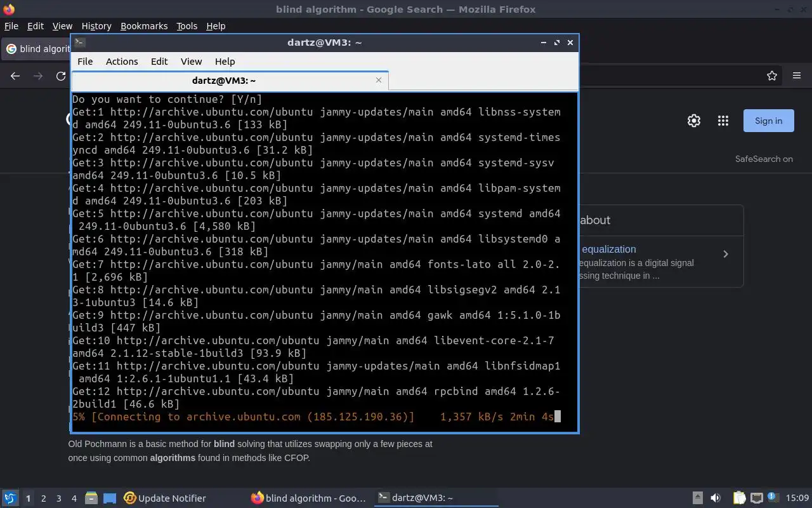
Task: Switch to workspace 3
Action: click(59, 498)
